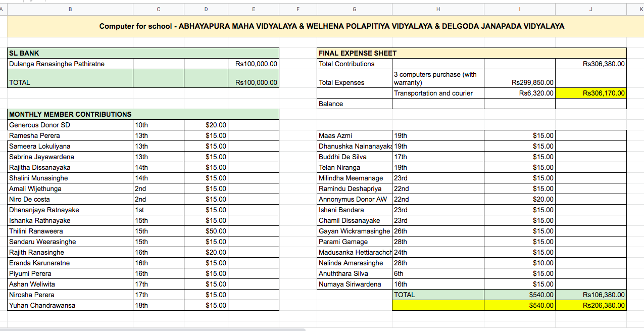The width and height of the screenshot is (644, 331).
Task: Select 'Eranda Karunaratne' cell
Action: (x=70, y=263)
